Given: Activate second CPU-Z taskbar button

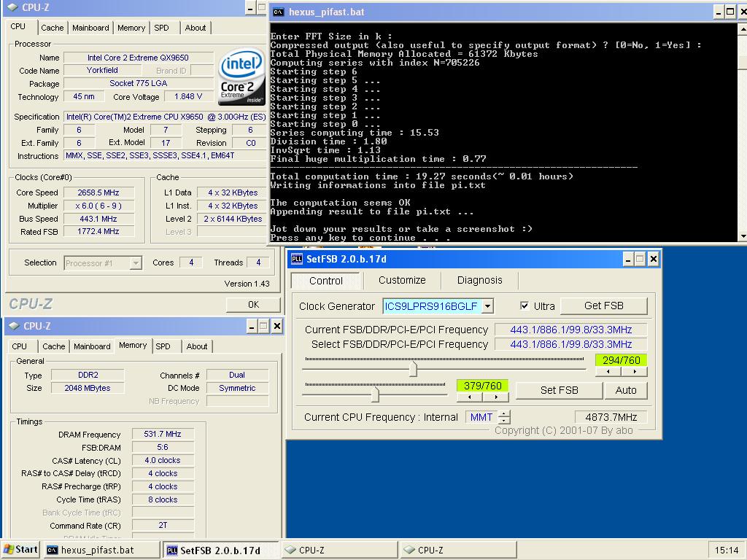Looking at the screenshot, I should (x=458, y=550).
